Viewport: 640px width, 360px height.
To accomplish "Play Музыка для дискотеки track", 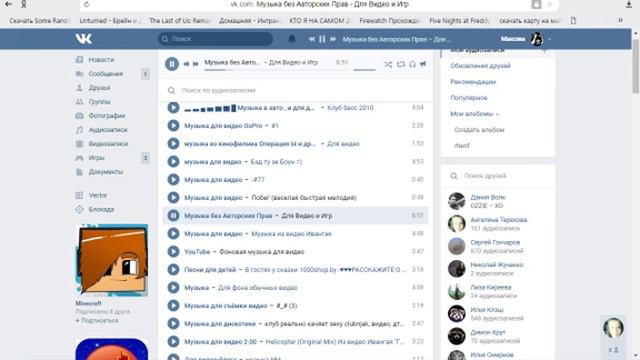I will point(173,323).
